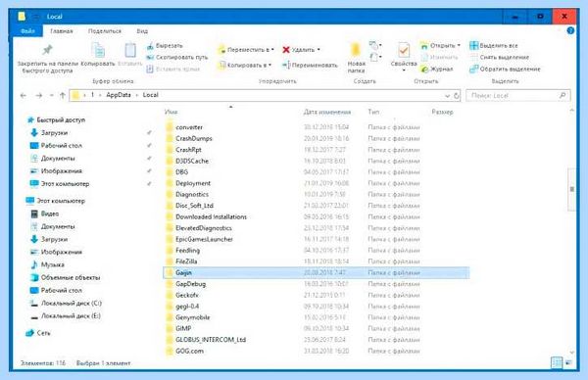Select the GIMP folder
Image resolution: width=588 pixels, height=380 pixels.
(183, 329)
